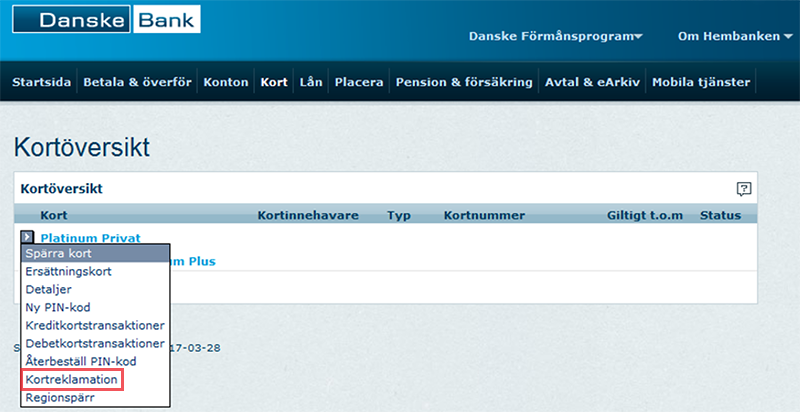Go to Startsida in the navigation bar
The width and height of the screenshot is (800, 412).
click(41, 82)
